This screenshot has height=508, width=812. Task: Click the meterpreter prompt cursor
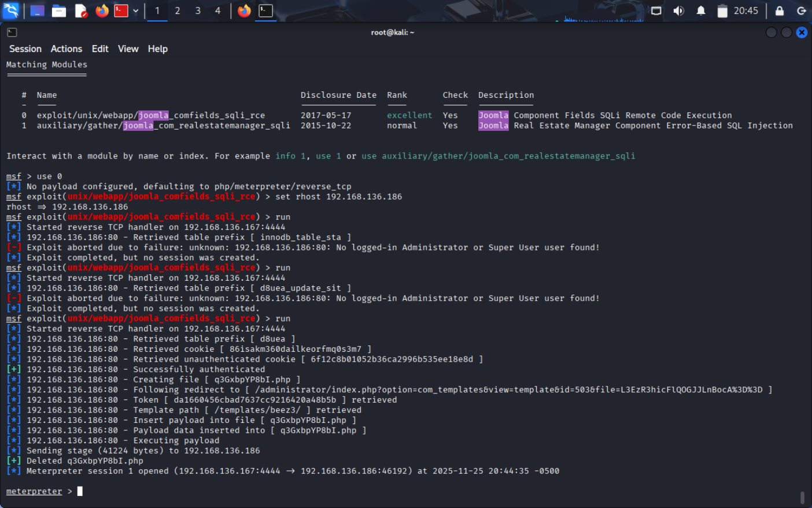80,491
